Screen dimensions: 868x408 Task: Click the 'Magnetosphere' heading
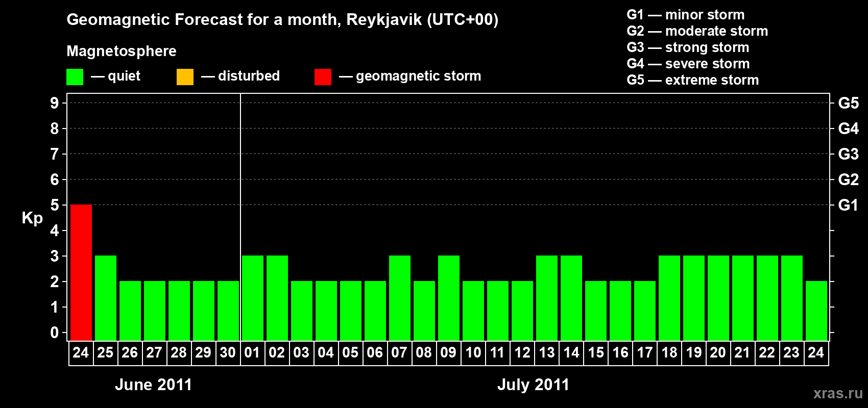pos(122,51)
